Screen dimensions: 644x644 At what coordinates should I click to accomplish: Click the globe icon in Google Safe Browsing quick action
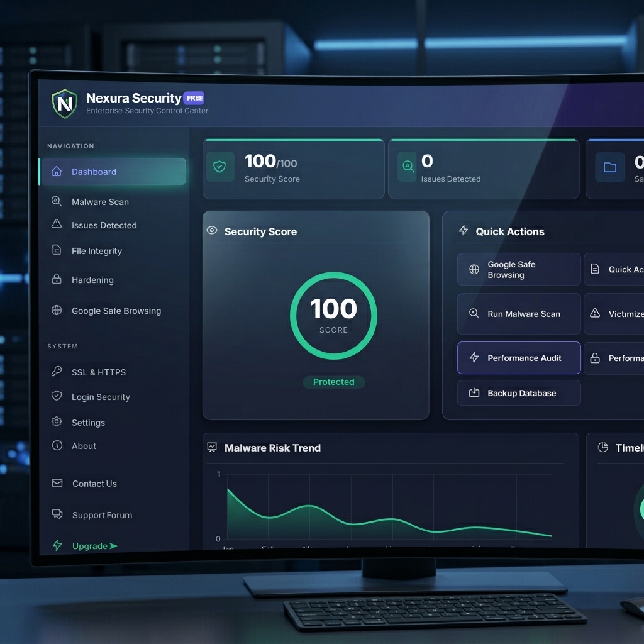click(474, 269)
